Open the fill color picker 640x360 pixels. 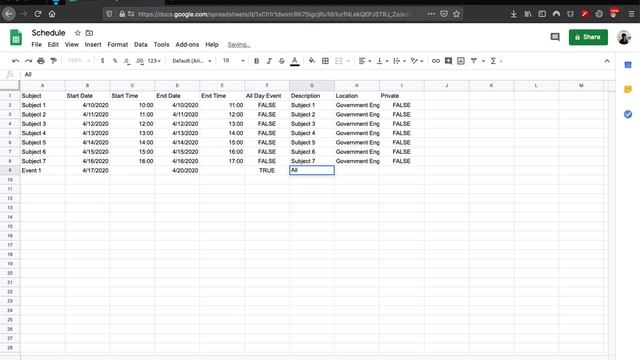(312, 61)
